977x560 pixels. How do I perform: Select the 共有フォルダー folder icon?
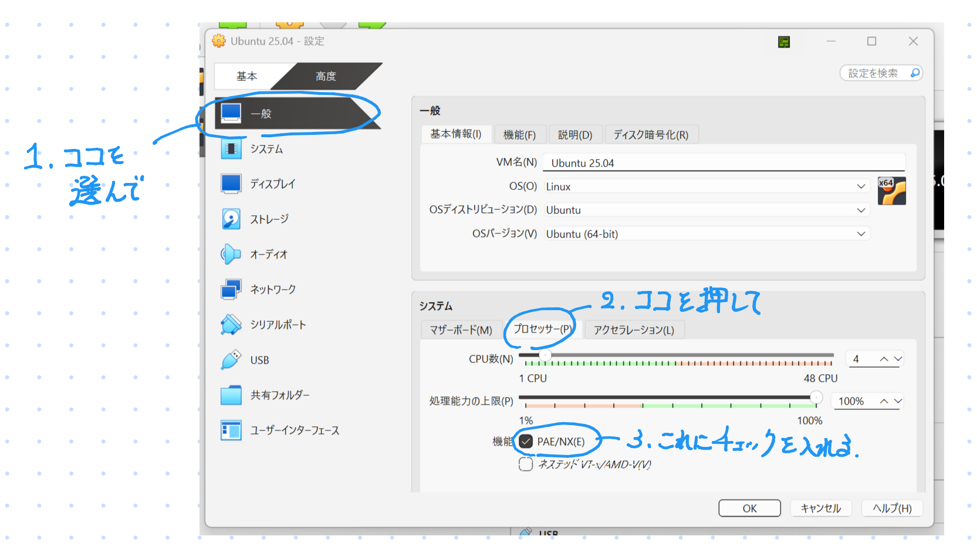coord(231,395)
